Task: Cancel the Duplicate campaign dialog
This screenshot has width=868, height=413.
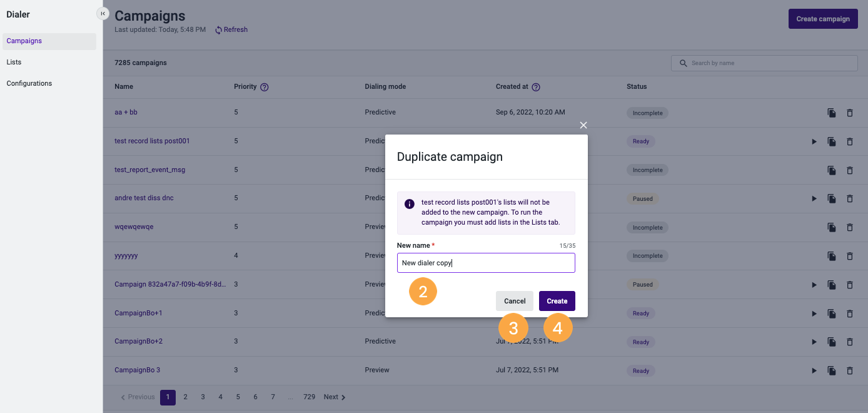Action: (x=514, y=301)
